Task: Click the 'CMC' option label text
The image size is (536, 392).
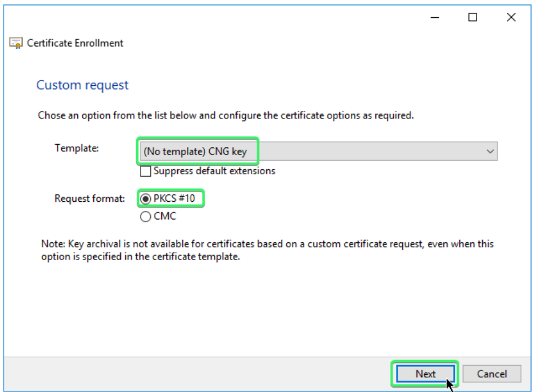Action: coord(164,217)
